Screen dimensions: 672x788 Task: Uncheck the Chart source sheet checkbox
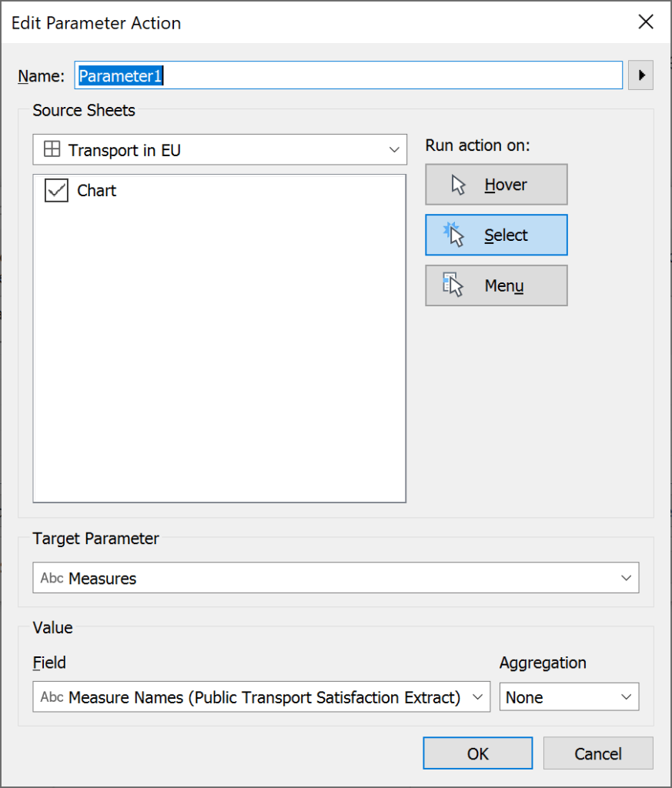56,191
